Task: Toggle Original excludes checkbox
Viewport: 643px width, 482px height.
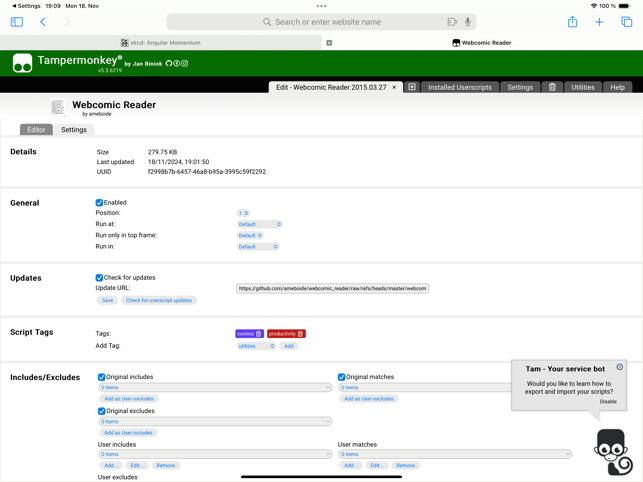Action: [x=101, y=411]
